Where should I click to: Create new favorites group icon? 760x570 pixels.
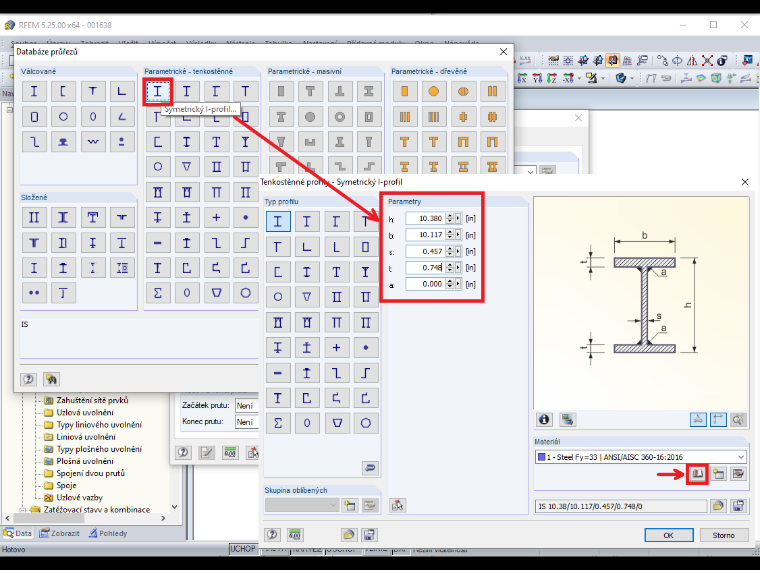[x=349, y=506]
